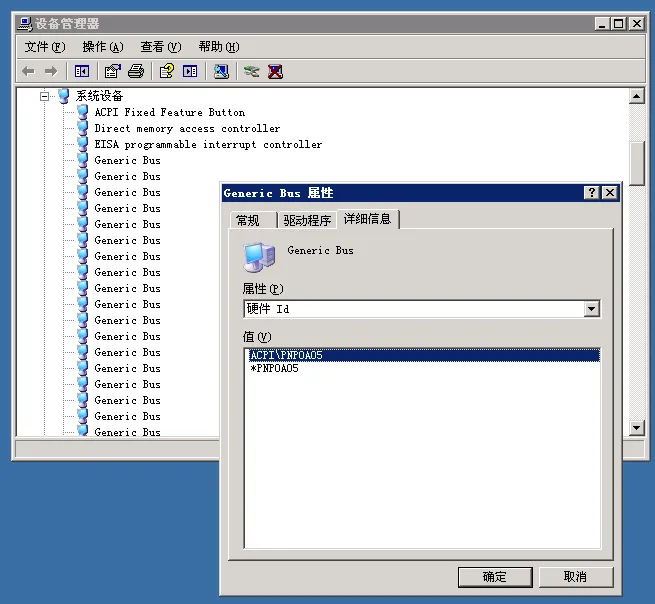Image resolution: width=655 pixels, height=604 pixels.
Task: Minimize the 设备管理器 window
Action: pyautogui.click(x=602, y=24)
